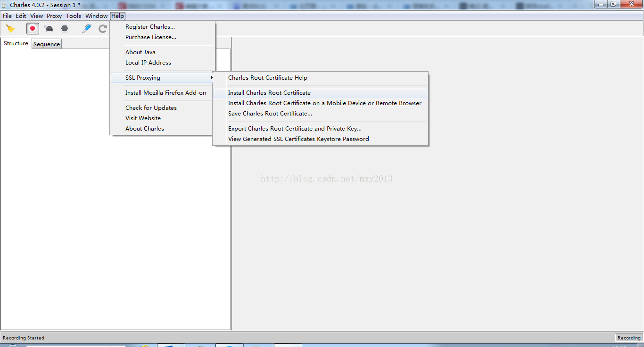Click View Generated SSL Certificates Keystore Password
The height and width of the screenshot is (347, 644).
point(321,139)
